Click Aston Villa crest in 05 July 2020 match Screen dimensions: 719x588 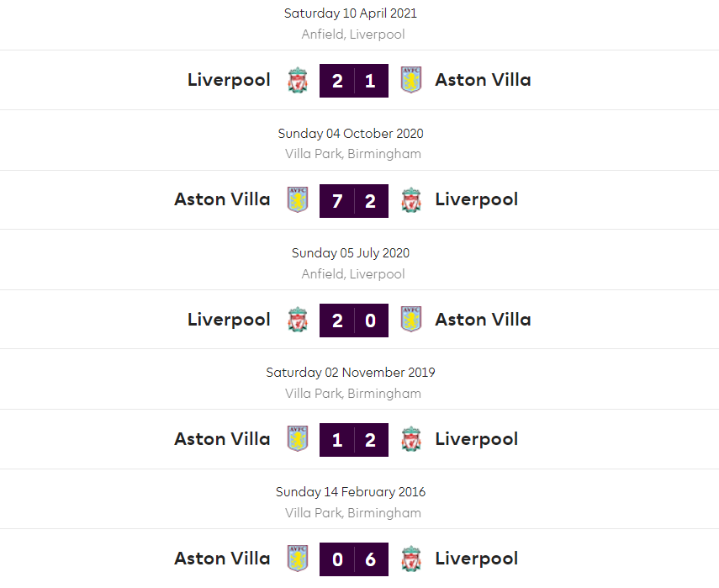411,320
